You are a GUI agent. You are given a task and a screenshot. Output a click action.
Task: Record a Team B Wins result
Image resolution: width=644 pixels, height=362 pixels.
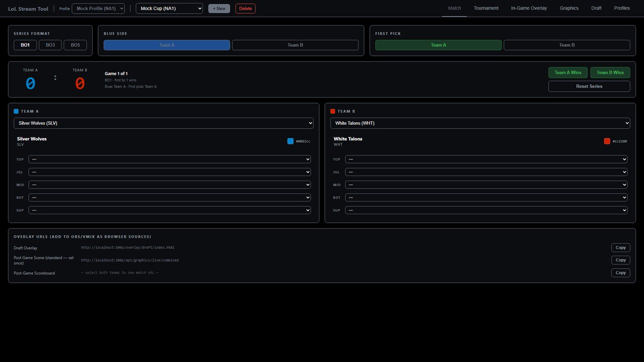pyautogui.click(x=610, y=72)
